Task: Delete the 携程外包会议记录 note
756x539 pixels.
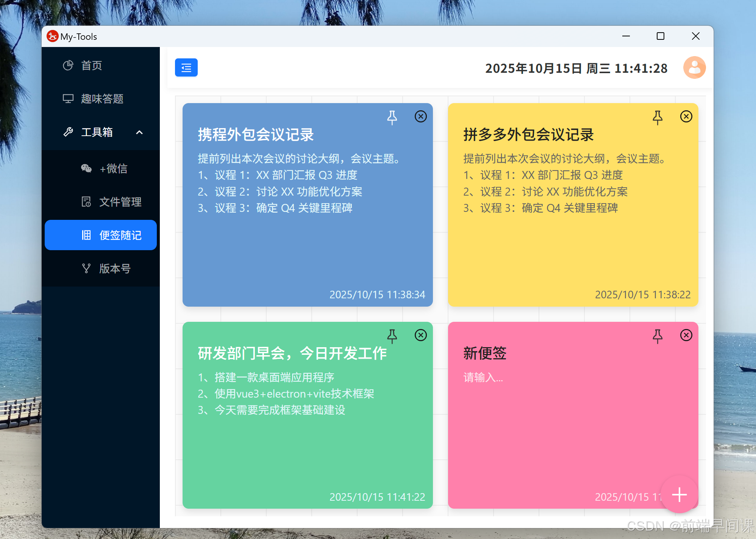Action: [x=420, y=116]
